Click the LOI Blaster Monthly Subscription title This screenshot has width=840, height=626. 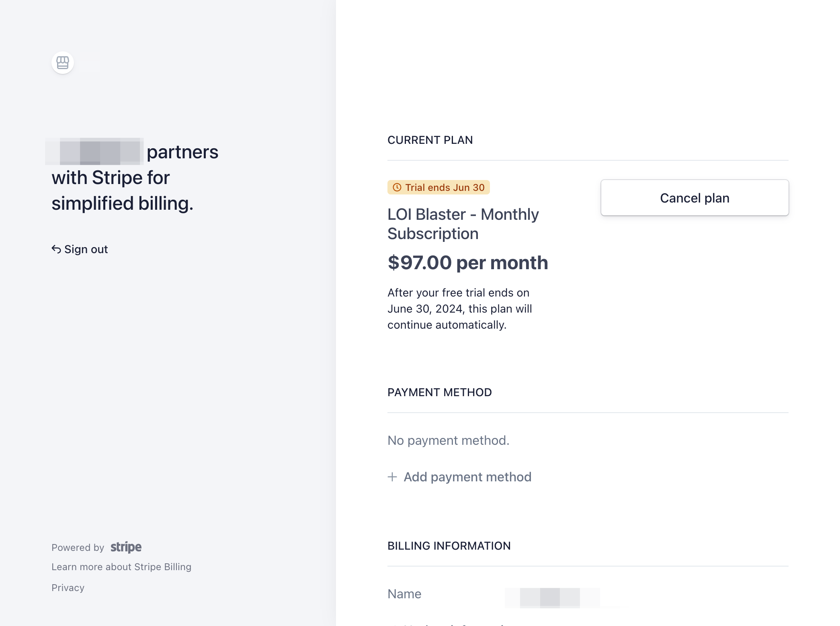pos(463,224)
